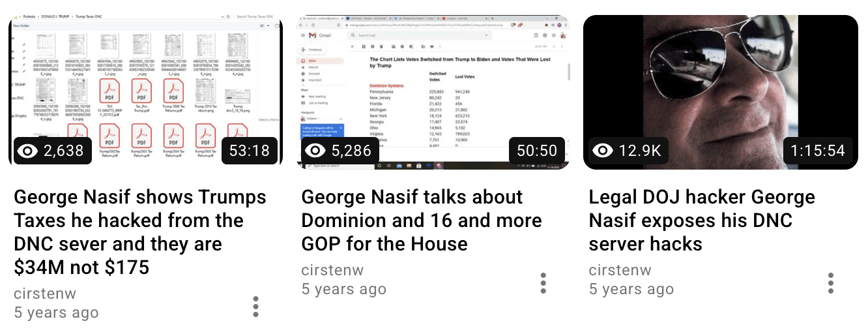
Task: Open three-dot menu for DNC server hacks video
Action: [831, 283]
